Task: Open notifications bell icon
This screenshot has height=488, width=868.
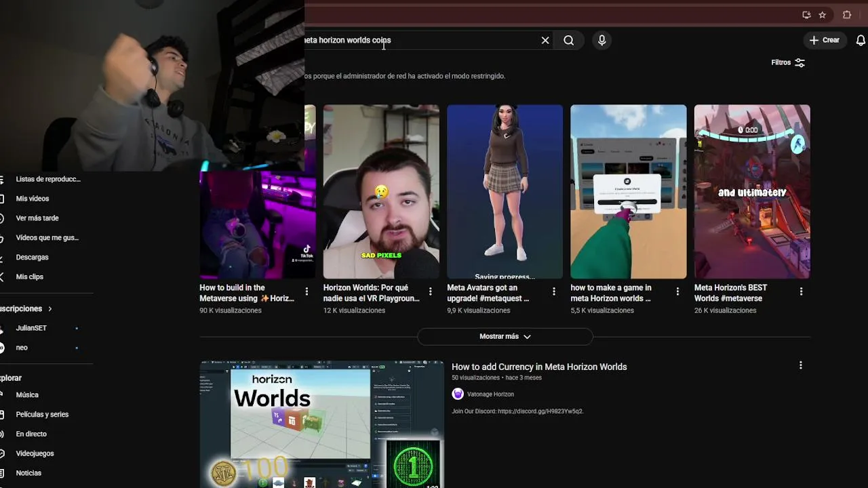Action: coord(861,41)
